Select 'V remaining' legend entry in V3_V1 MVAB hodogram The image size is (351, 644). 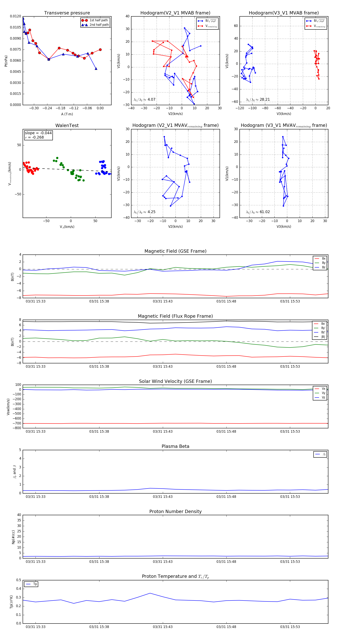point(316,26)
